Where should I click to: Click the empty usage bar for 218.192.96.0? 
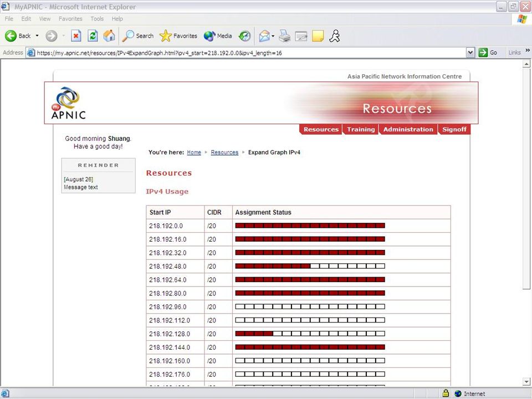coord(310,306)
